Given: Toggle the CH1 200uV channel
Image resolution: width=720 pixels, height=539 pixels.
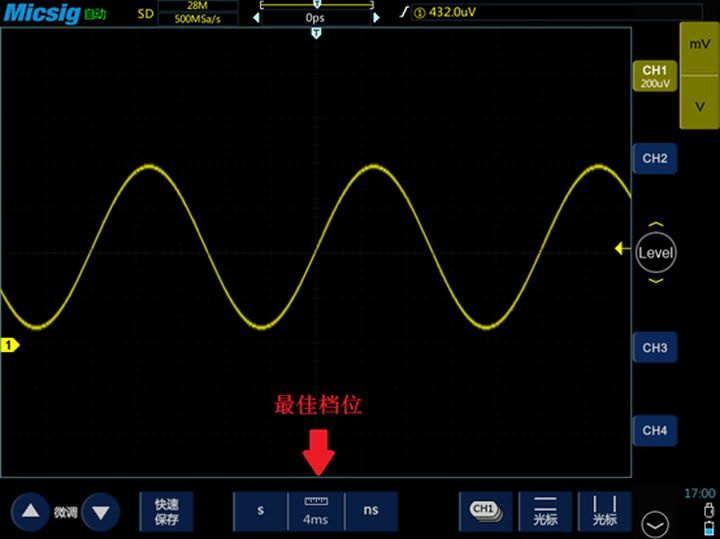Looking at the screenshot, I should point(655,76).
